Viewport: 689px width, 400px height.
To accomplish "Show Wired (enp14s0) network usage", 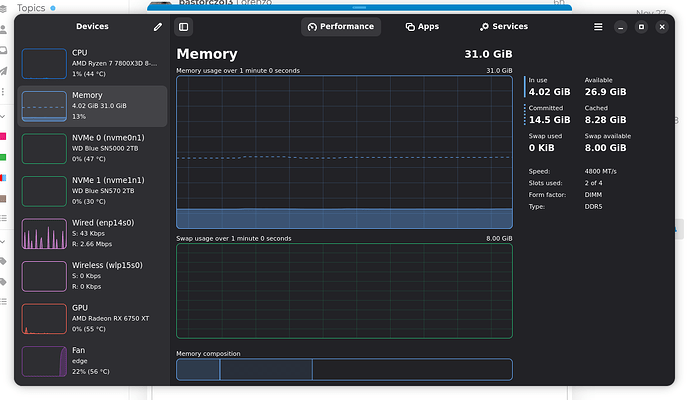I will click(92, 233).
